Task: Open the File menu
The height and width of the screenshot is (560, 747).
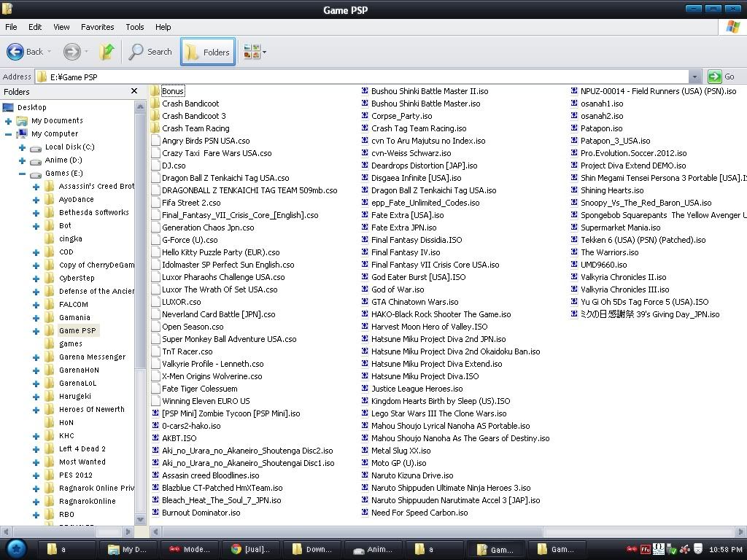Action: click(11, 27)
